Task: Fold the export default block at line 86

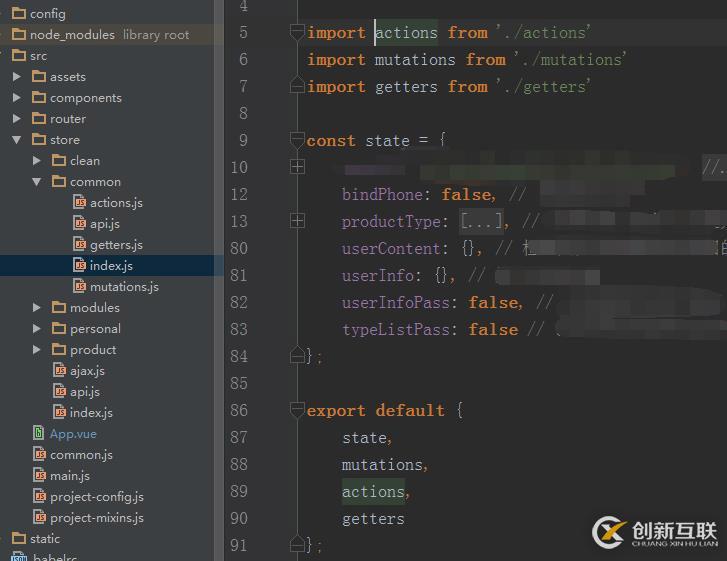Action: click(297, 410)
